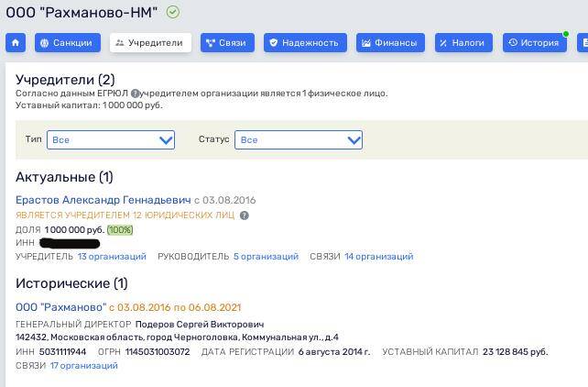588x387 pixels.
Task: Click the green verified checkmark near the company name
Action: [173, 12]
